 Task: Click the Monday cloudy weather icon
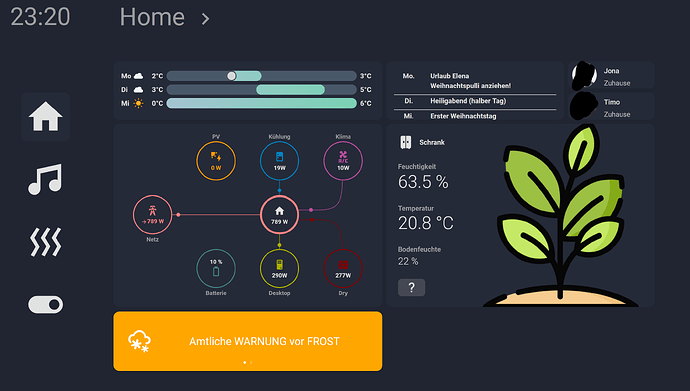point(139,76)
